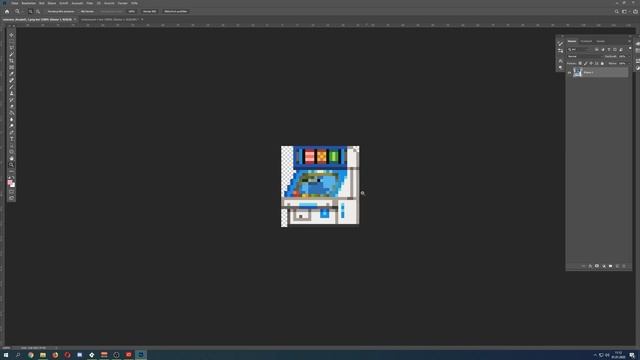The image size is (640, 360).
Task: Choose the zoom-in mode icon in options bar
Action: 30,11
